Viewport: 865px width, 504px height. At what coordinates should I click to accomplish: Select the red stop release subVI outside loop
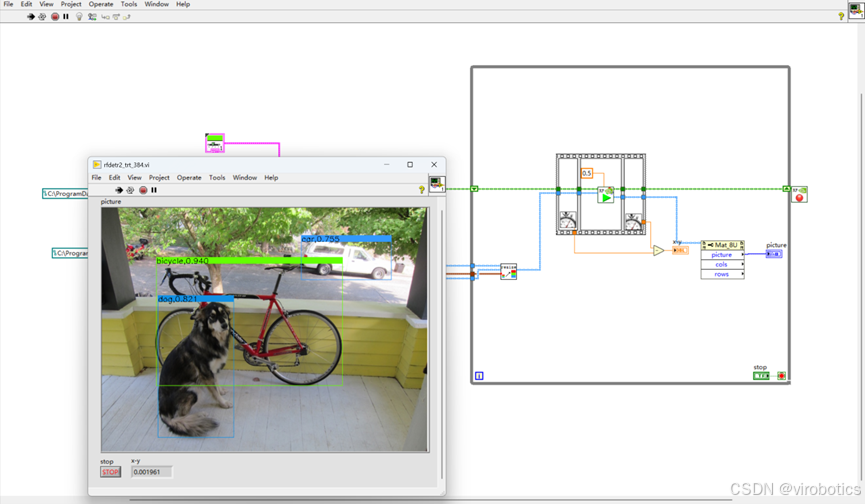(x=799, y=194)
